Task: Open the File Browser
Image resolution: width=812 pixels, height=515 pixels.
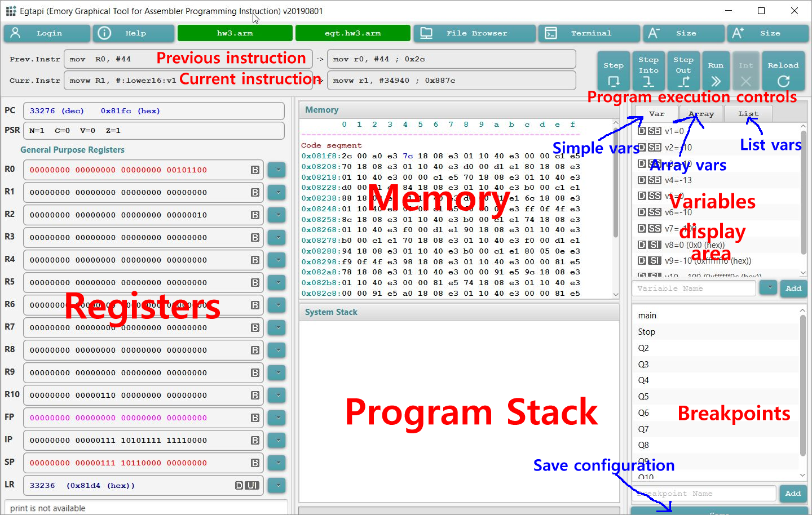Action: 474,33
